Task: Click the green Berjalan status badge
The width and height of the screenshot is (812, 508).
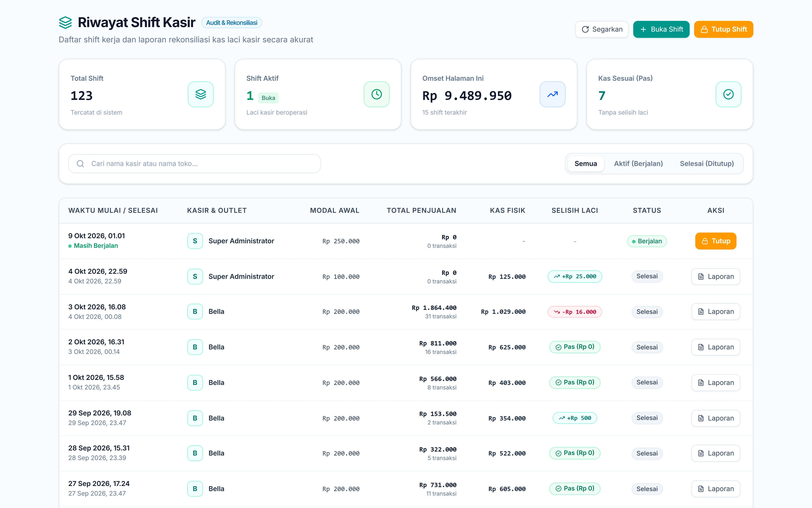Action: [647, 241]
